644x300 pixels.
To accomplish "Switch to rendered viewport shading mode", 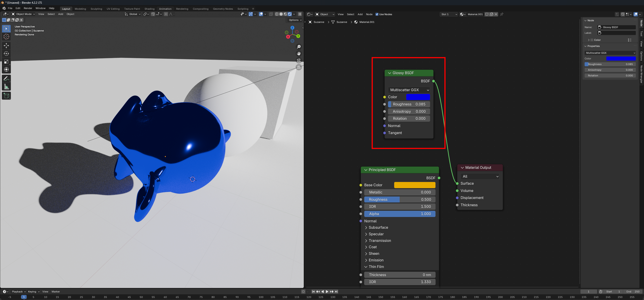I will click(290, 14).
